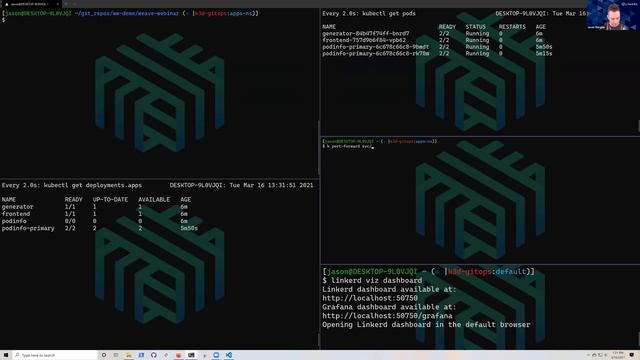Click the Linkerd dashboard localhost:50750 URL
The height and width of the screenshot is (360, 640).
pyautogui.click(x=370, y=298)
